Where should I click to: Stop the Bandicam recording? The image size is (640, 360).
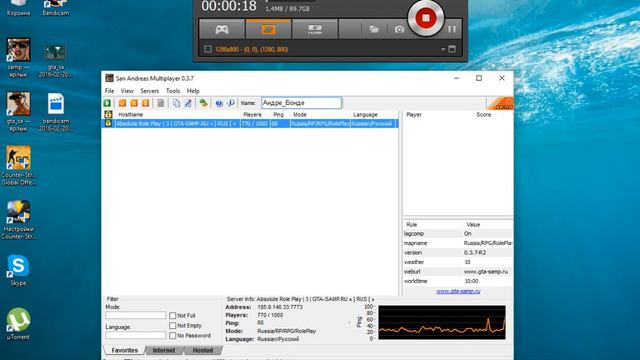(x=426, y=18)
